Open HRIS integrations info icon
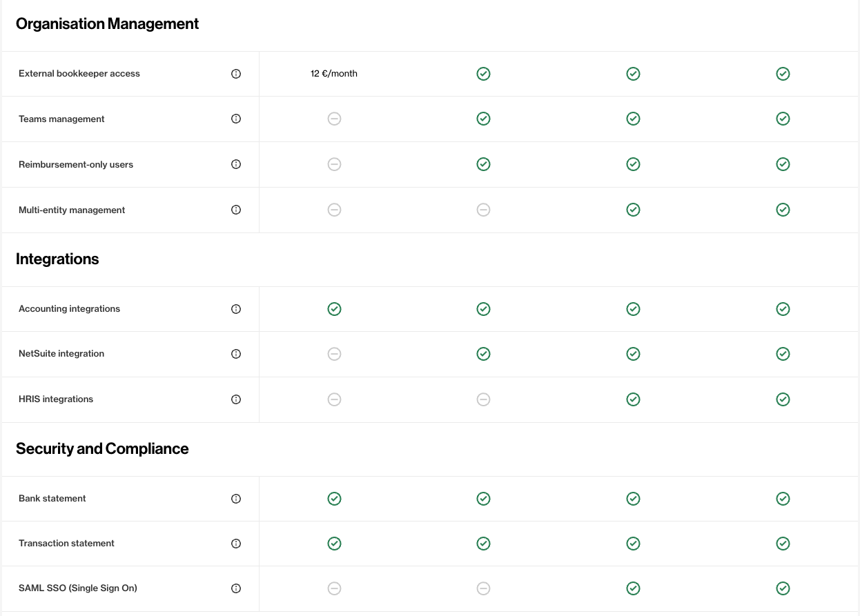The height and width of the screenshot is (616, 860). [x=236, y=399]
